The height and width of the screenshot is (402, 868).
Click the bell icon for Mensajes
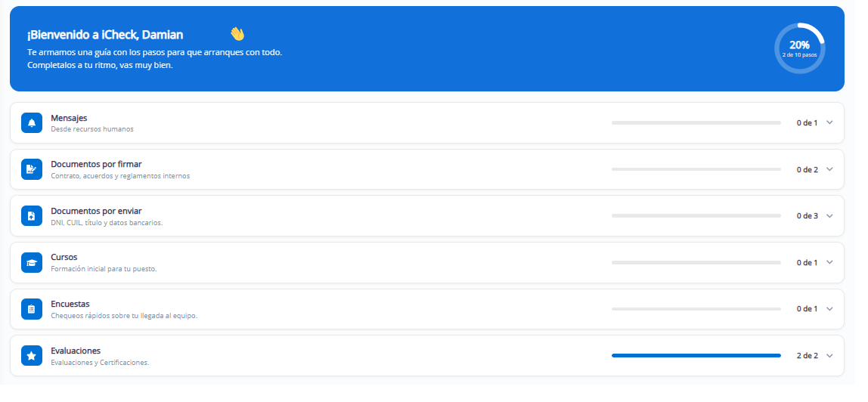tap(32, 122)
